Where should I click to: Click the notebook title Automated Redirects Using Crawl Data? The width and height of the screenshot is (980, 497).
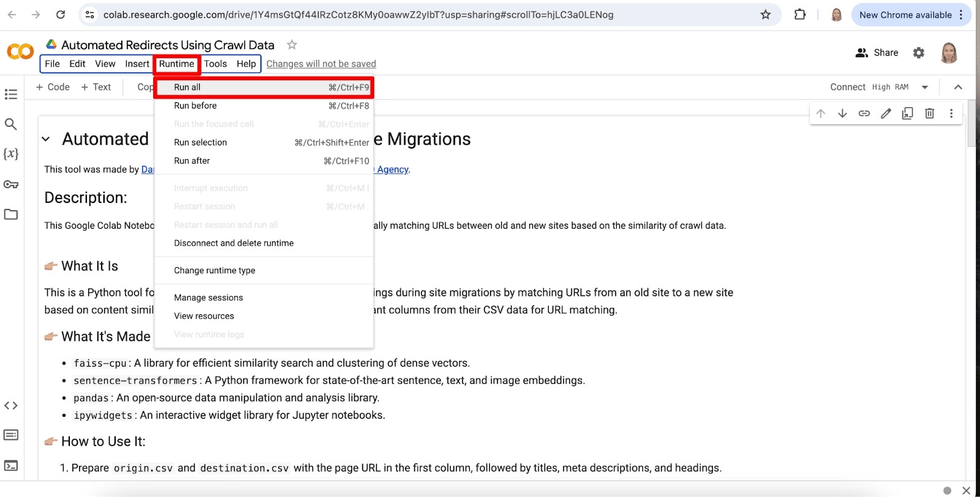(168, 45)
